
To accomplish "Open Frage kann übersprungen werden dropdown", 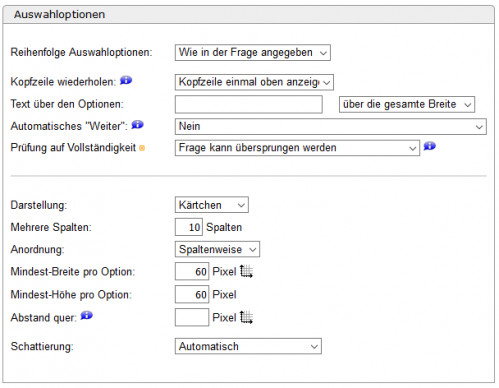I will 297,148.
